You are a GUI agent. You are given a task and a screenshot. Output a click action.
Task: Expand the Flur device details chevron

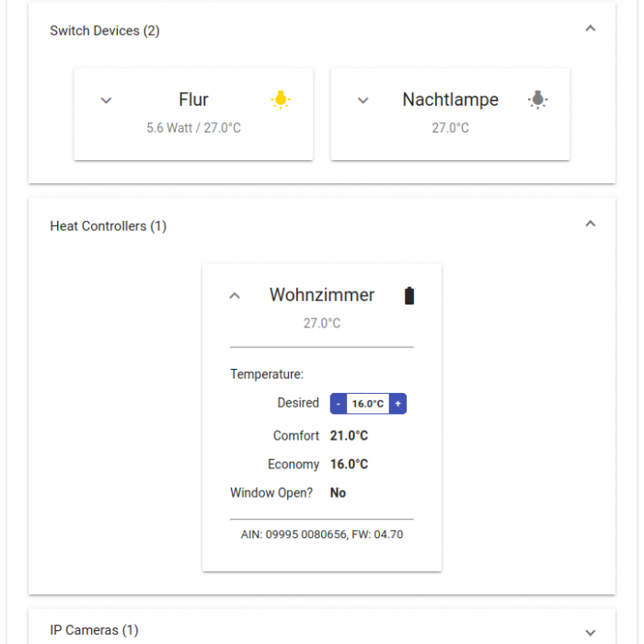106,100
